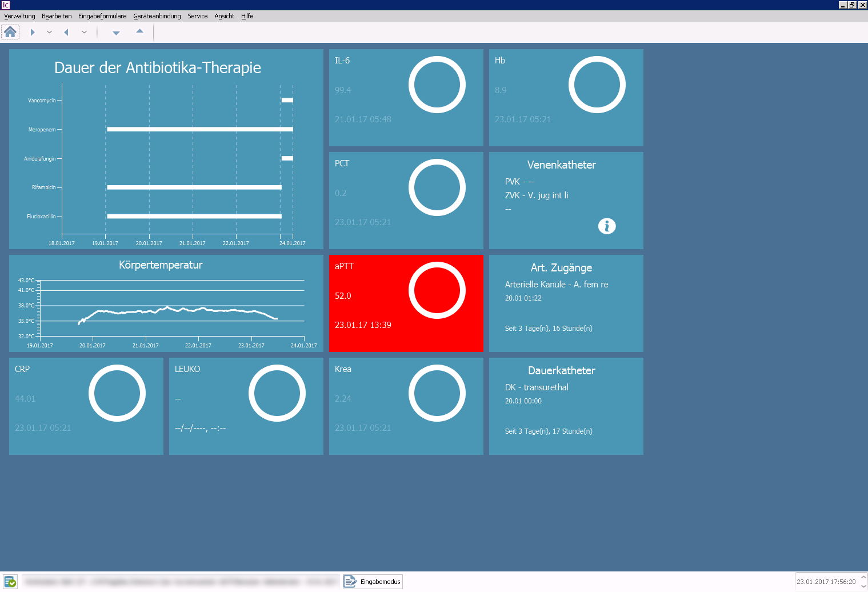Expand the dropdown chevron beside back arrow
This screenshot has width=868, height=592.
[84, 33]
